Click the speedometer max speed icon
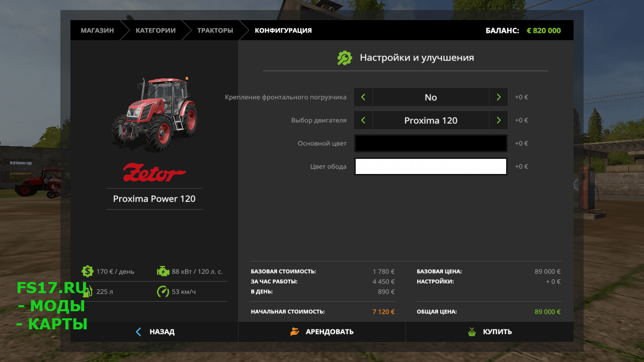This screenshot has height=362, width=644. tap(163, 292)
